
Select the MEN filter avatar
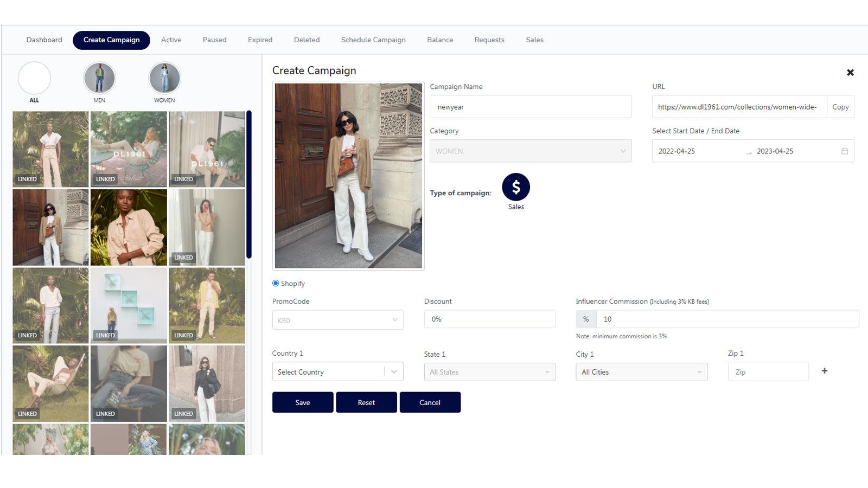click(99, 79)
